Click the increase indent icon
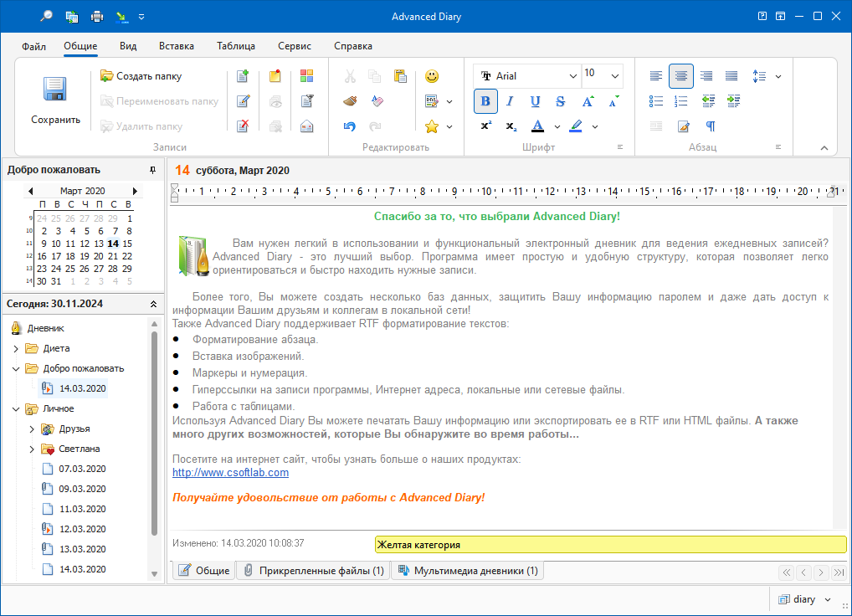The width and height of the screenshot is (852, 616). click(733, 101)
